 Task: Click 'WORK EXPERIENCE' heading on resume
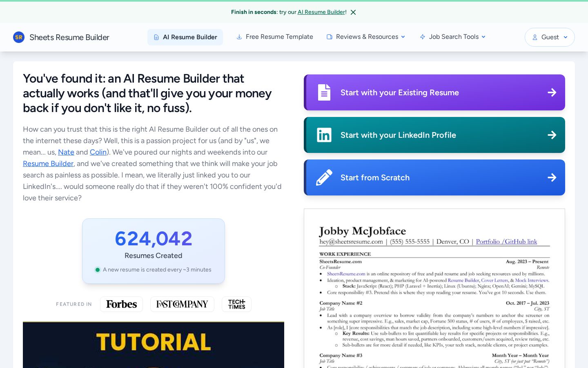coord(345,254)
